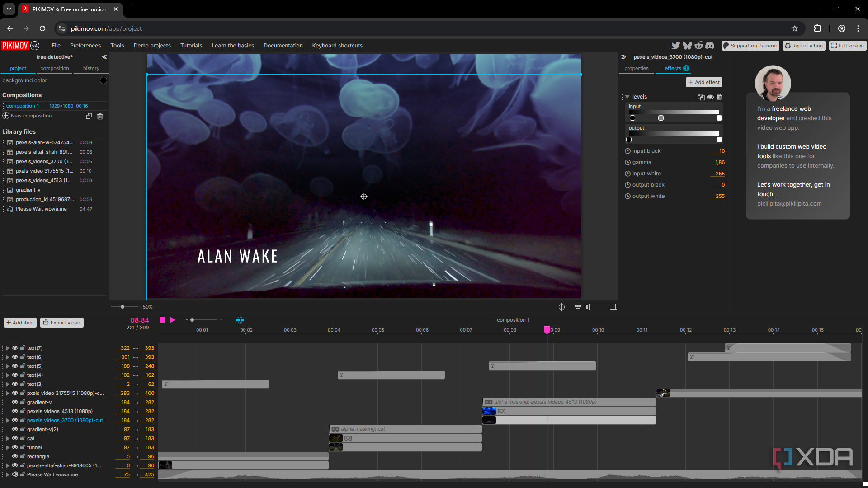The image size is (868, 488).
Task: Expand the text(5) layer properties
Action: pyautogui.click(x=8, y=366)
